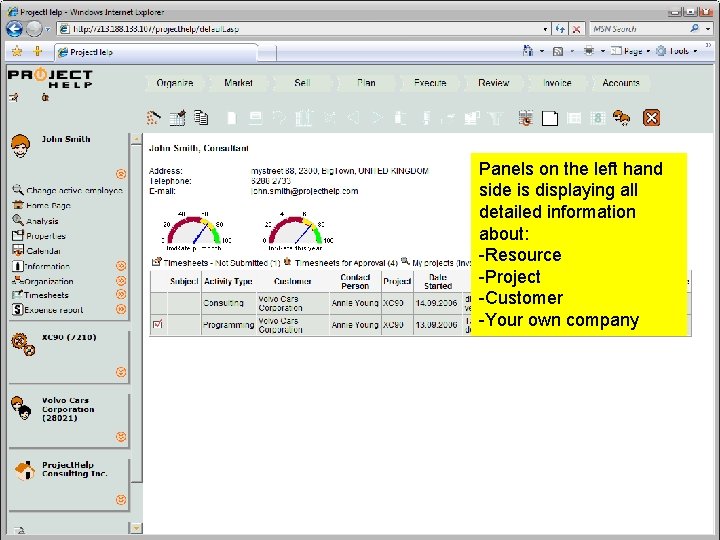This screenshot has height=540, width=720.
Task: Click the Volvo Cars customer people icon
Action: [x=21, y=408]
